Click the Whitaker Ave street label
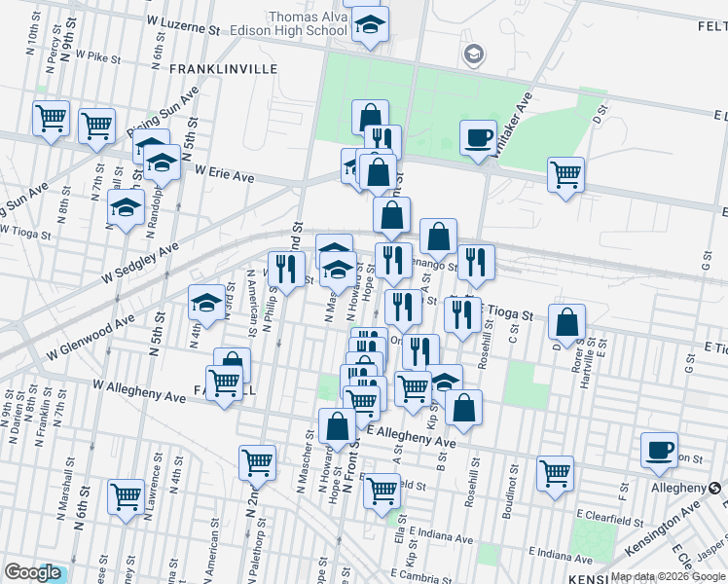728x584 pixels. pyautogui.click(x=511, y=127)
